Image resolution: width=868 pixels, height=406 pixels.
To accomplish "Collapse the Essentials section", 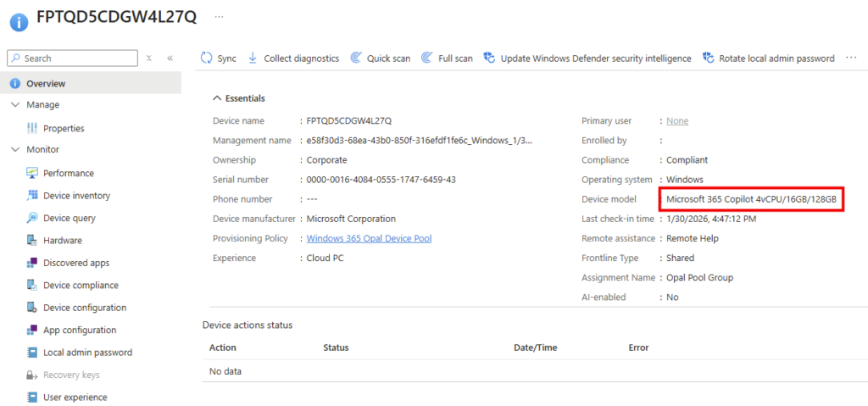I will [218, 98].
